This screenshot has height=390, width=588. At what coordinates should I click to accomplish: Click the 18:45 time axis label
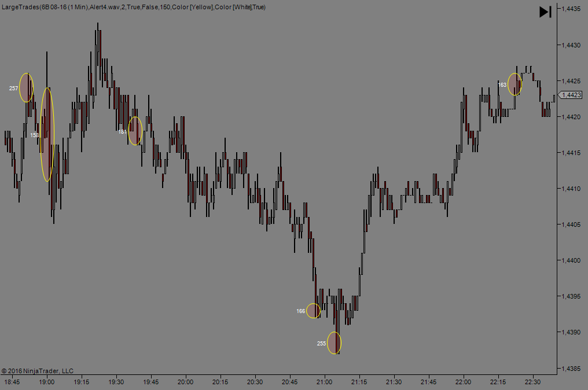[x=12, y=382]
